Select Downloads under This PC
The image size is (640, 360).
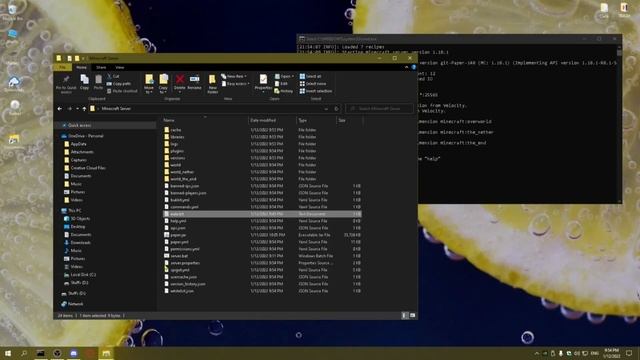click(80, 242)
